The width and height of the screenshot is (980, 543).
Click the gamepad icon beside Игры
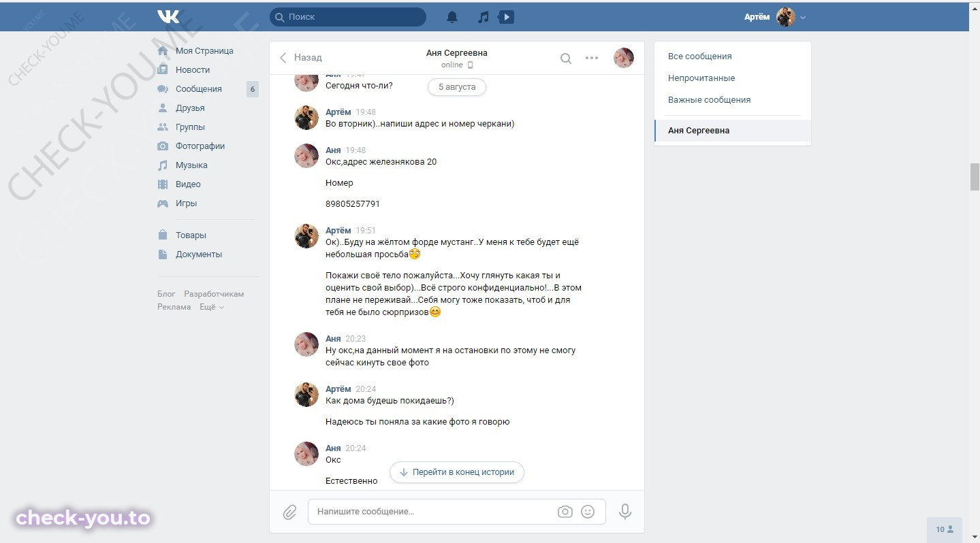coord(163,203)
